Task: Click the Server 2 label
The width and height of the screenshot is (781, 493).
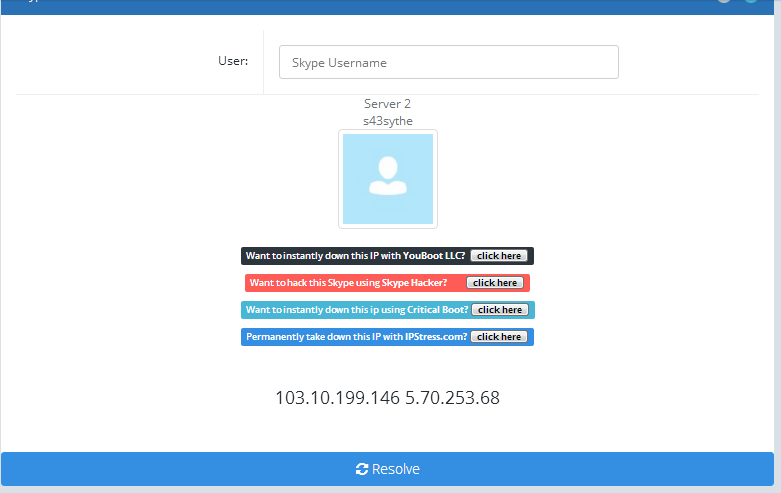Action: [388, 104]
